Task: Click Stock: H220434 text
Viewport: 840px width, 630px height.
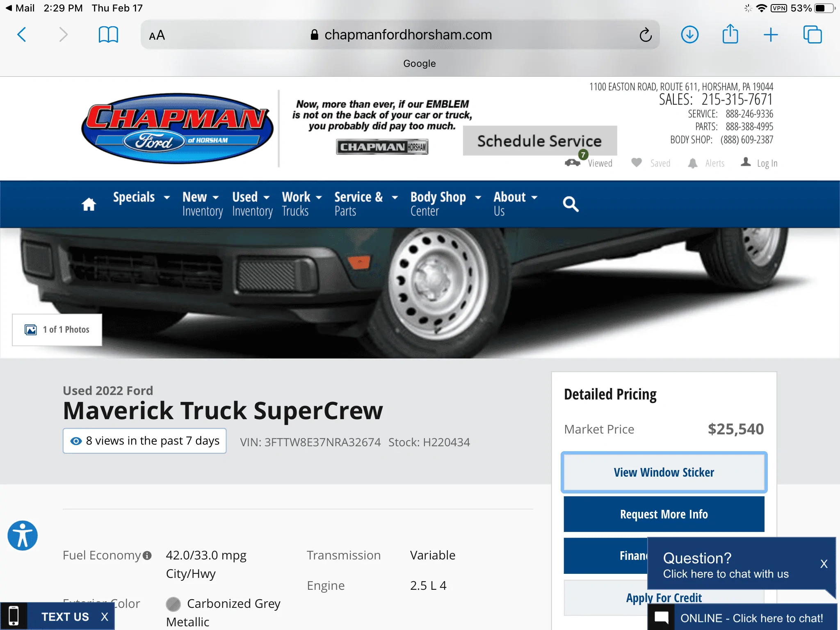Action: point(429,442)
